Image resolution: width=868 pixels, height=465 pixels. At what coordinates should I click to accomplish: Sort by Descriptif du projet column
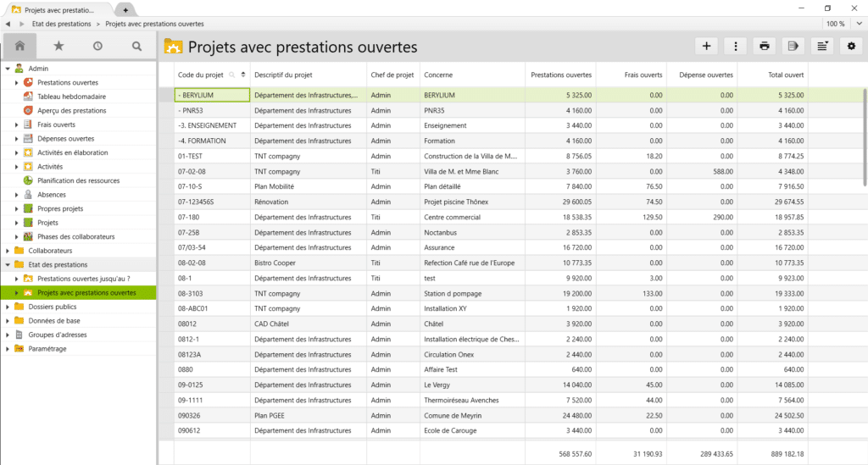click(283, 75)
